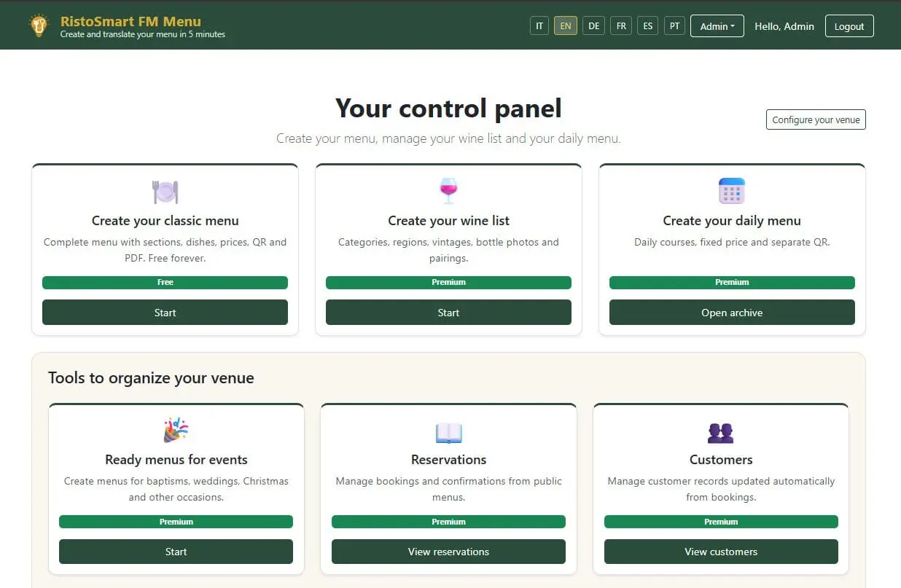Switch language to ES
Image resolution: width=901 pixels, height=588 pixels.
click(648, 26)
